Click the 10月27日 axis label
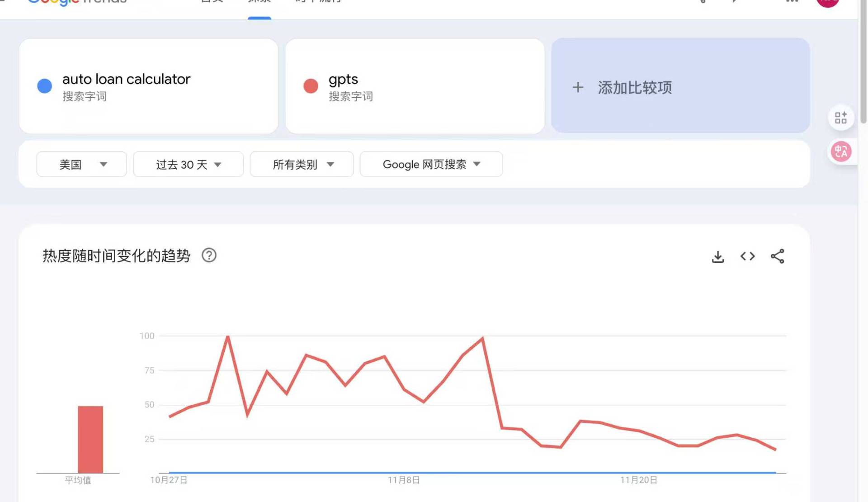This screenshot has width=868, height=502. [x=169, y=480]
